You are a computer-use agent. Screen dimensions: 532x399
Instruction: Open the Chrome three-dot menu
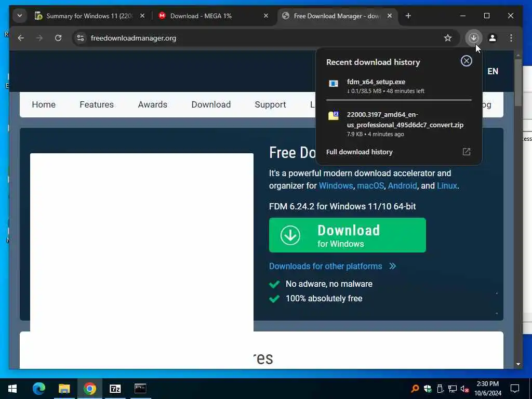point(511,38)
